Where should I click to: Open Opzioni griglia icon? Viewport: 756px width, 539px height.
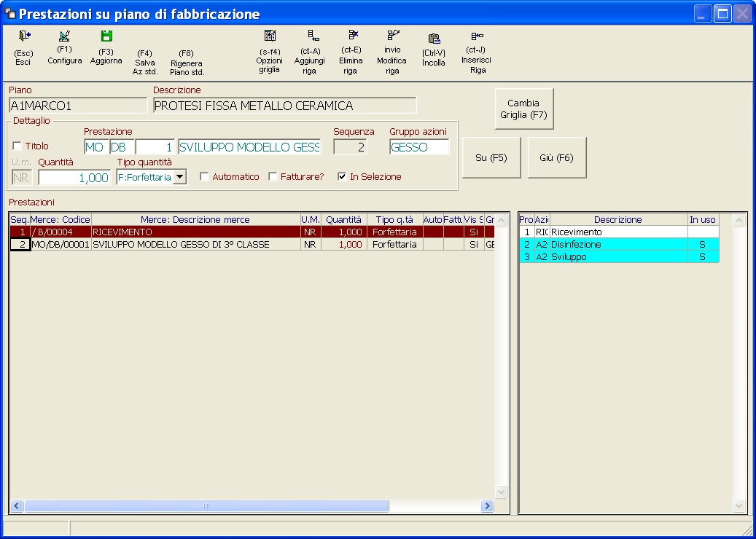270,36
